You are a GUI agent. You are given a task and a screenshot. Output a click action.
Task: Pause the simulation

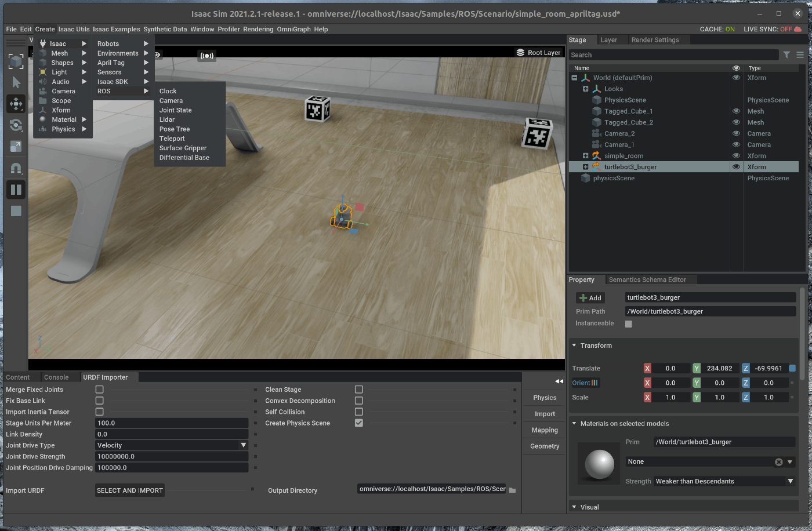point(16,190)
